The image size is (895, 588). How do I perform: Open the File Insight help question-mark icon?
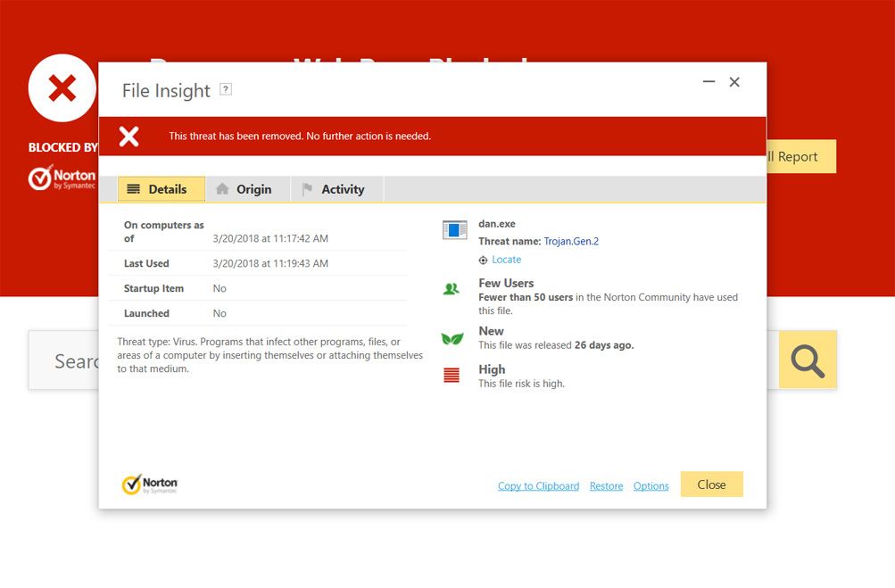point(226,89)
